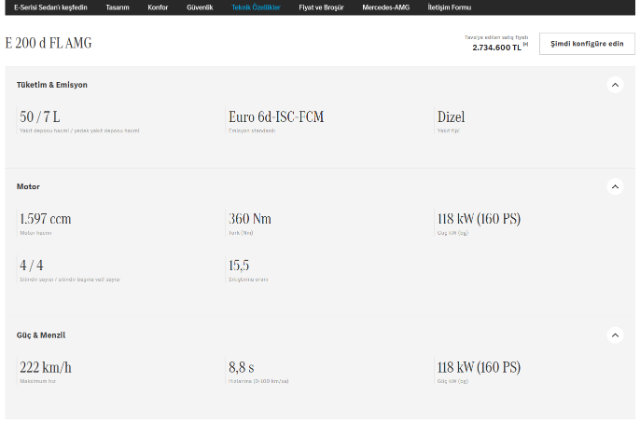
Task: Click 118 kW (160 PS) in Motor section
Action: pos(479,219)
